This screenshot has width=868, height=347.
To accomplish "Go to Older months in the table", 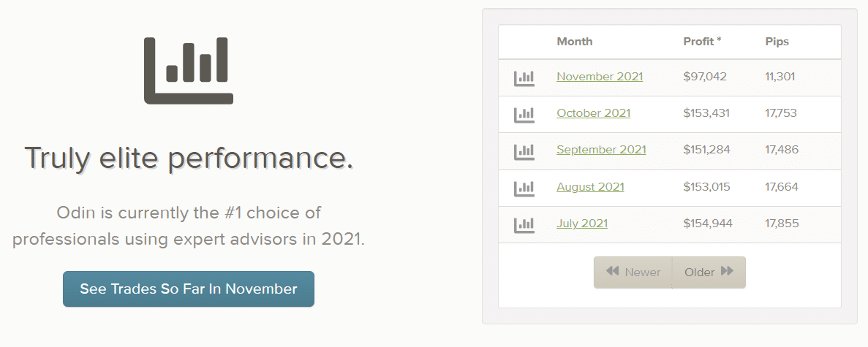I will 709,272.
